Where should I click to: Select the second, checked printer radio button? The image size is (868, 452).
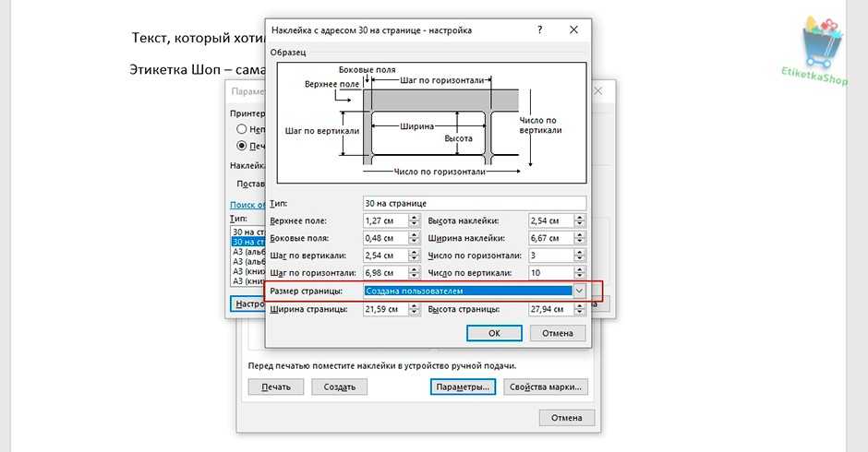(242, 146)
